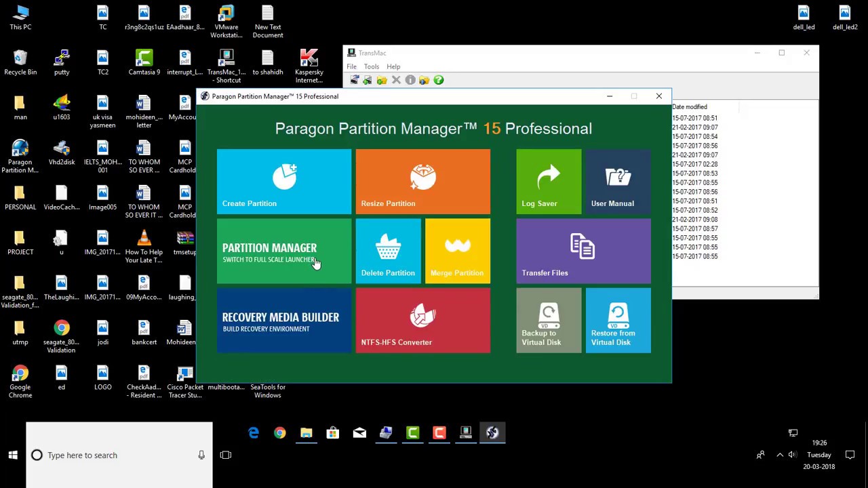868x488 pixels.
Task: Open the Create Partition tile
Action: pyautogui.click(x=284, y=182)
